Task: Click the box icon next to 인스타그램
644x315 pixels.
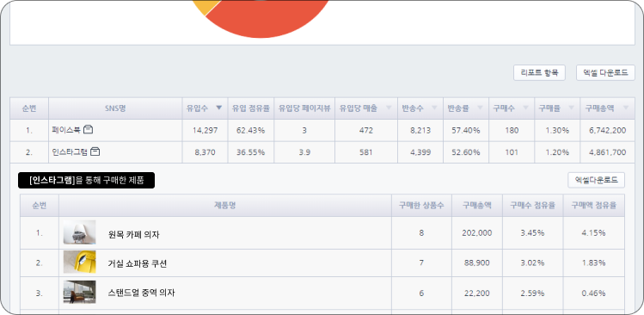Action: [x=95, y=151]
